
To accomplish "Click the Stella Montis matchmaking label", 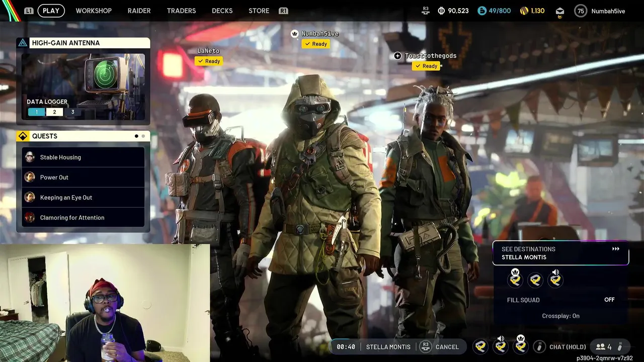I will pos(388,347).
